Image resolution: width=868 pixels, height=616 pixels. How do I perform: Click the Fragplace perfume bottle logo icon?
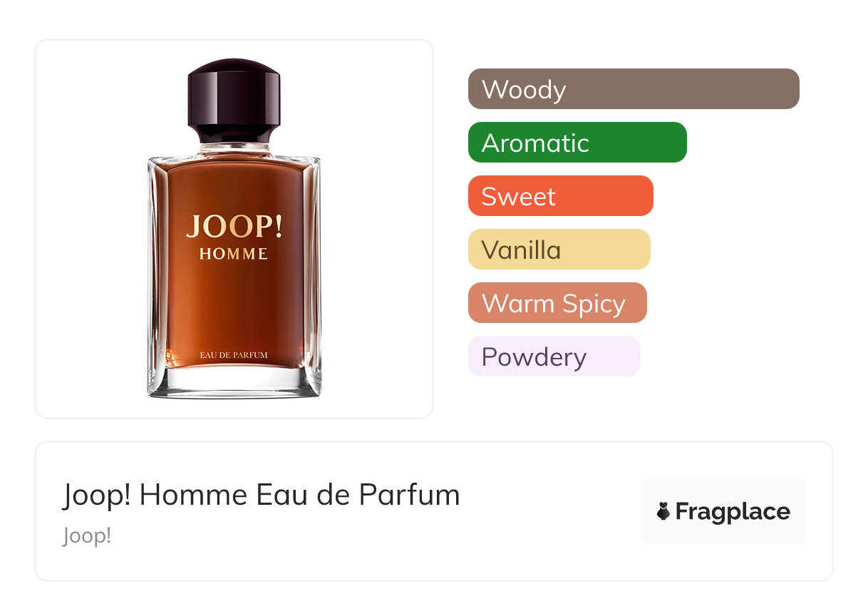coord(663,511)
